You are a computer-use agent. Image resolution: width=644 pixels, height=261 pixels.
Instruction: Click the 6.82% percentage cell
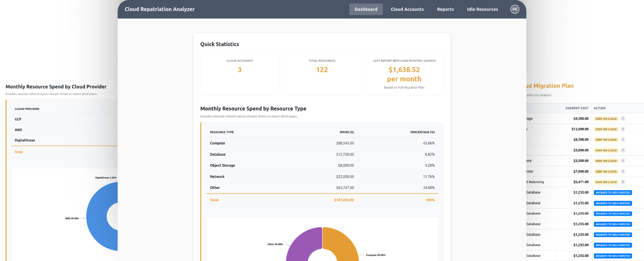[x=430, y=154]
